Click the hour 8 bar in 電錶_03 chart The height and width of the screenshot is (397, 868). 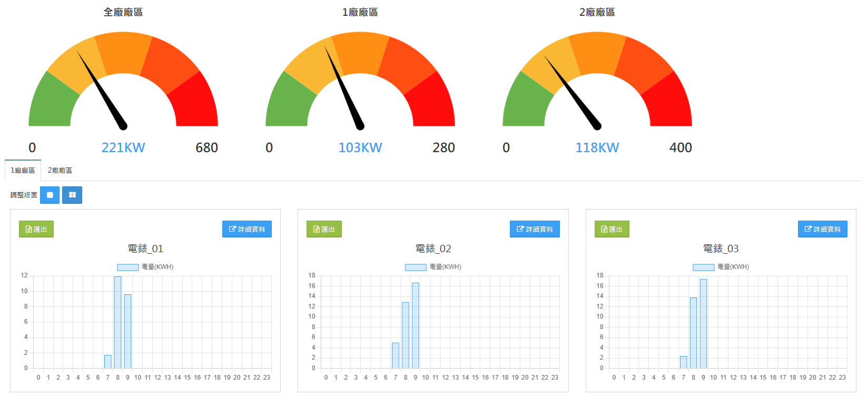(x=693, y=333)
